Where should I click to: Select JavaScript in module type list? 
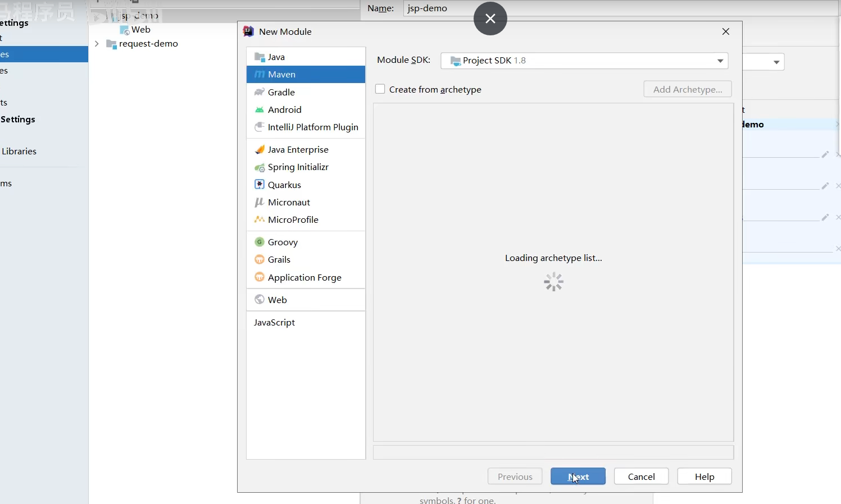click(274, 322)
